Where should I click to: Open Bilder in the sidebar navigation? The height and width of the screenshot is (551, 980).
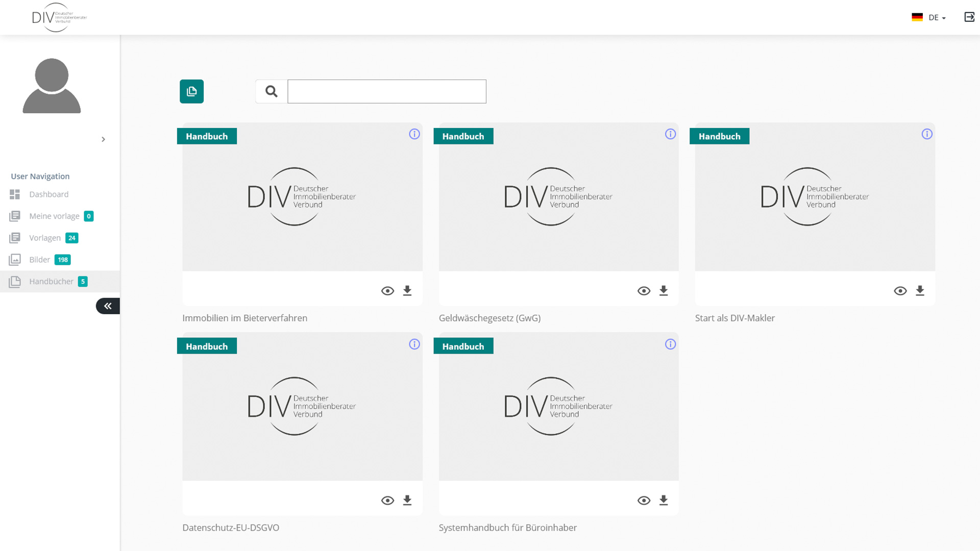[39, 260]
